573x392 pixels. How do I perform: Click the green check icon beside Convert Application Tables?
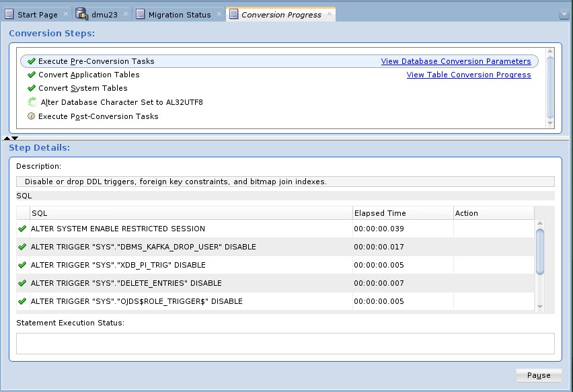click(32, 75)
